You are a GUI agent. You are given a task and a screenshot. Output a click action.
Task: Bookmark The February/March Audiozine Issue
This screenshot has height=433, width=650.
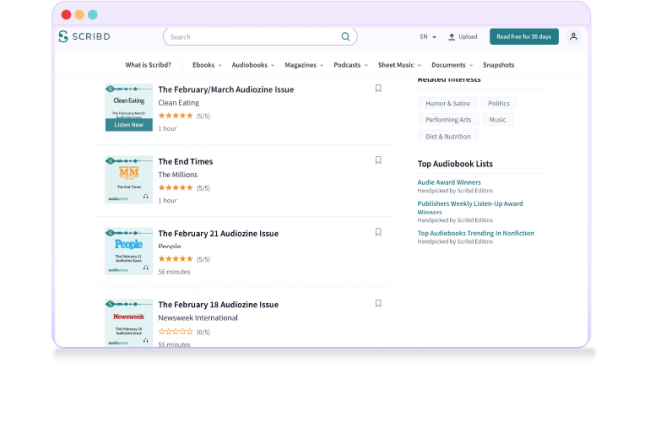tap(378, 88)
